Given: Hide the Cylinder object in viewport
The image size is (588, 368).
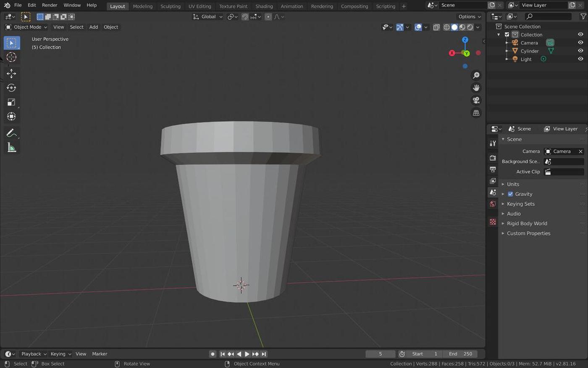Looking at the screenshot, I should 580,51.
